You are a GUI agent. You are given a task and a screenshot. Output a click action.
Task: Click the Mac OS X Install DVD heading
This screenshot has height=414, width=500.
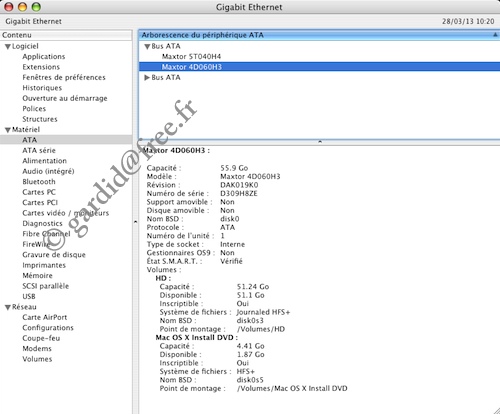197,337
